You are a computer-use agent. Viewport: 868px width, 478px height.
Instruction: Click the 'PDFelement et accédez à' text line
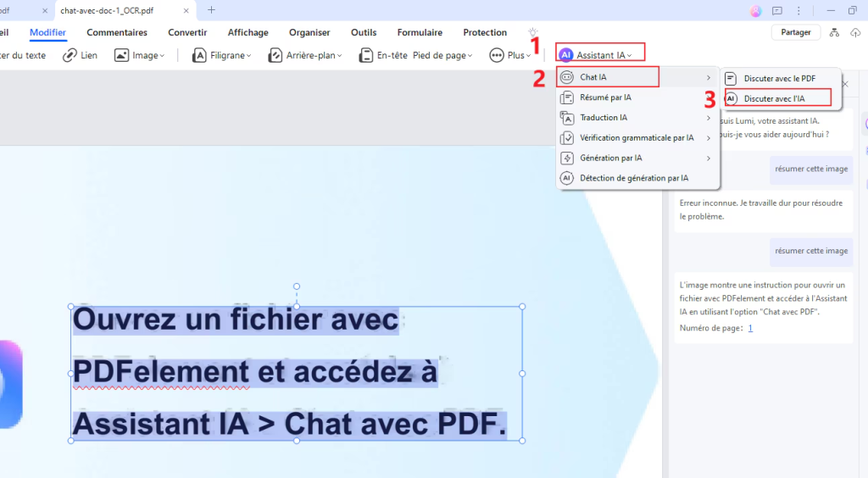[255, 372]
